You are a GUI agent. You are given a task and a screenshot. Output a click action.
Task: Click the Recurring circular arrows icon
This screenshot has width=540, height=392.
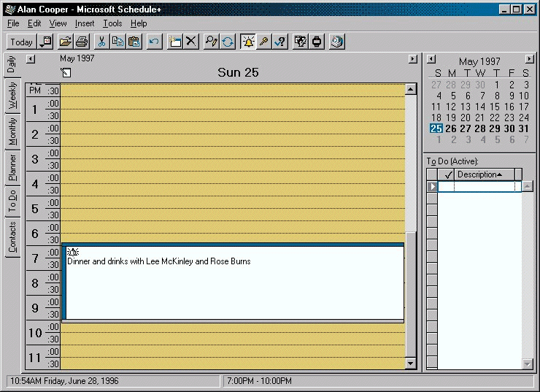[228, 42]
